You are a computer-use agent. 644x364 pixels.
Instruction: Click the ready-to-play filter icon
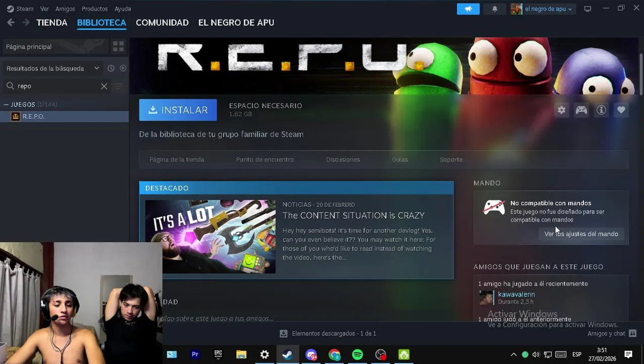click(123, 68)
